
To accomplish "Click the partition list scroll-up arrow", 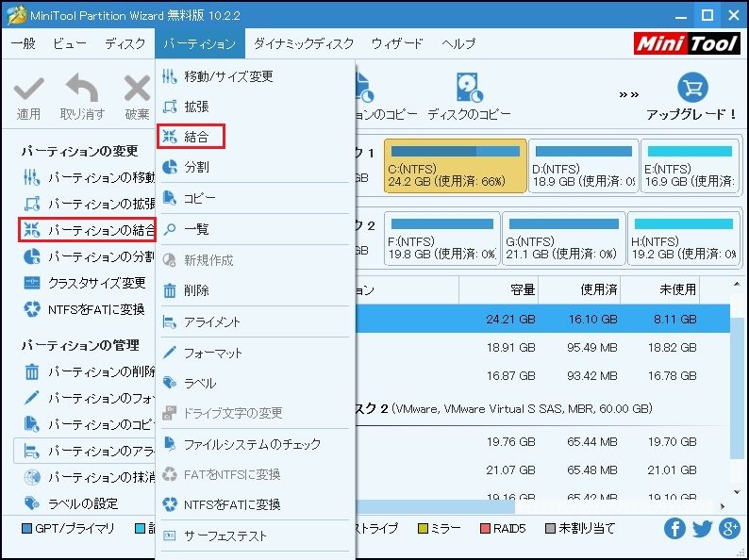I will tap(737, 285).
